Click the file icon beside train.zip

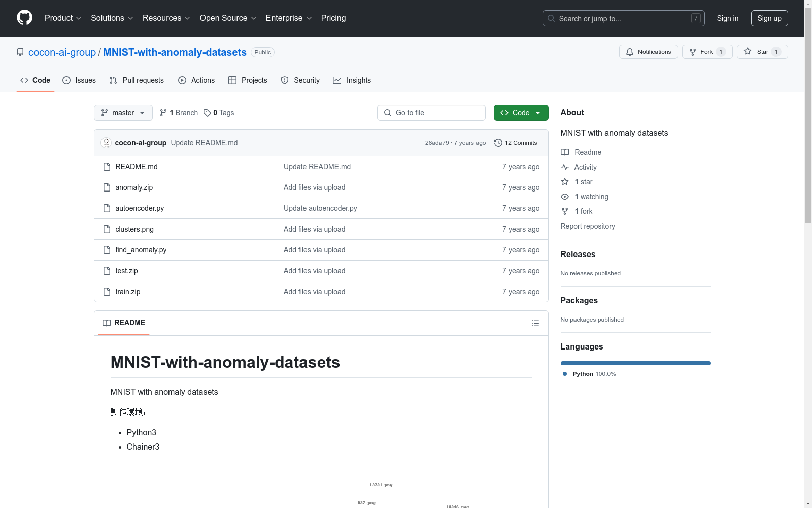(x=107, y=292)
